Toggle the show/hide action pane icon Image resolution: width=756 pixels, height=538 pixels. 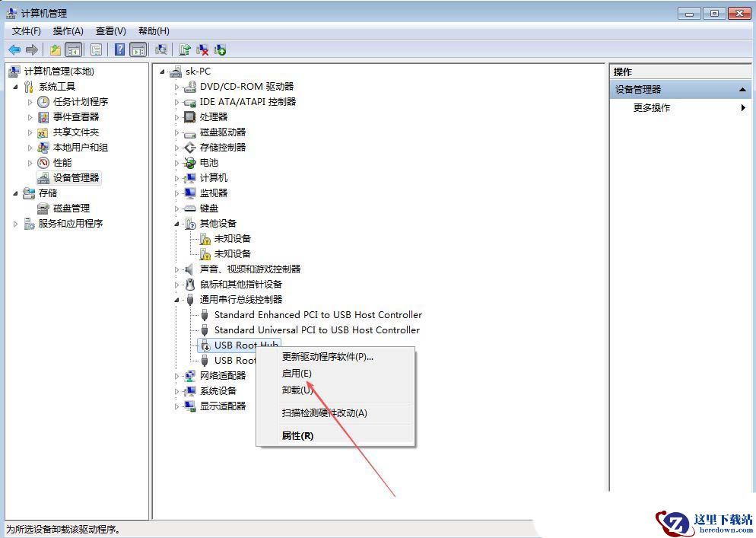[138, 50]
